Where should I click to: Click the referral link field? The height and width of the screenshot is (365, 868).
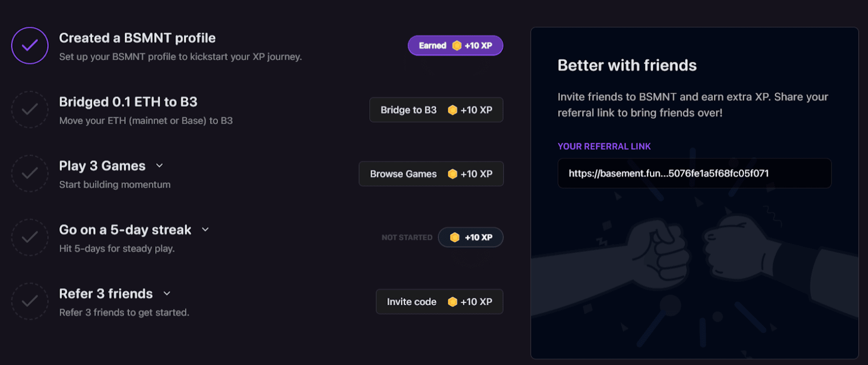pos(694,174)
